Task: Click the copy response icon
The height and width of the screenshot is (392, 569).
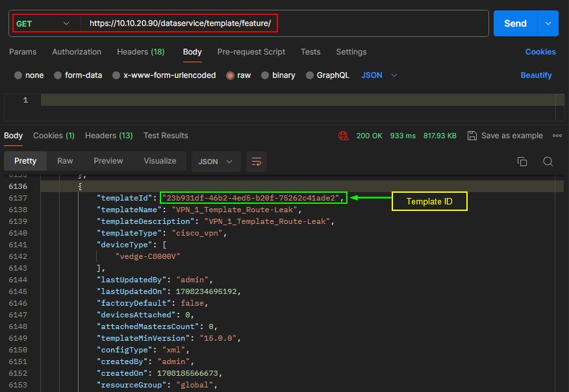Action: coord(522,162)
